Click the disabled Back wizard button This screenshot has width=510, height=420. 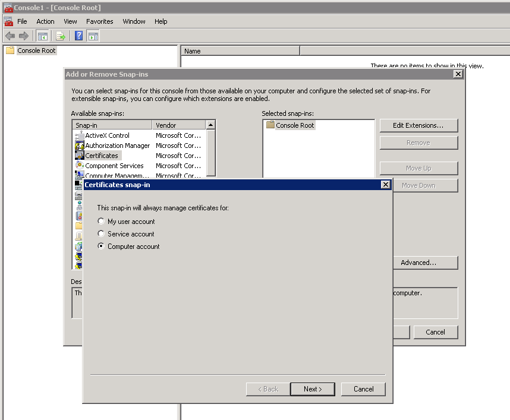268,389
